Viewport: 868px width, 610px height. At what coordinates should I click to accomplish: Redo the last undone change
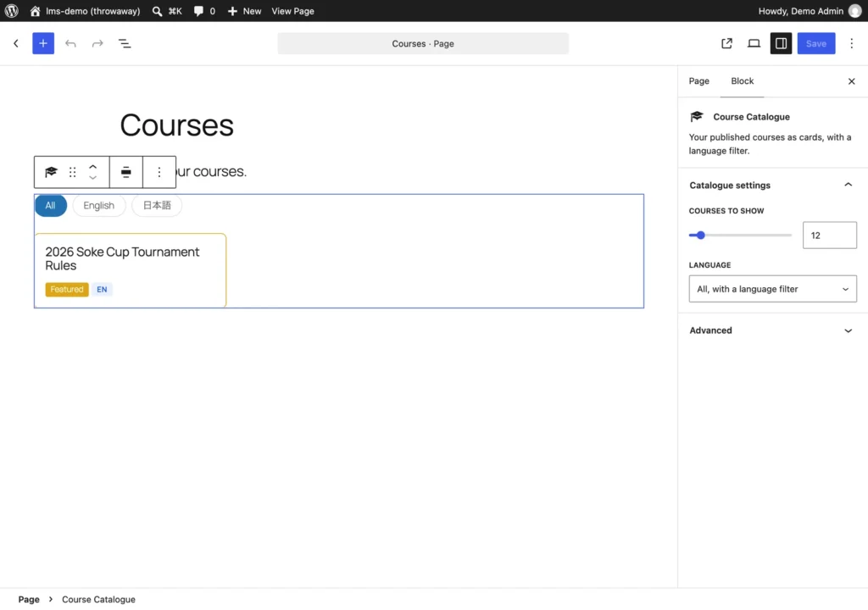[97, 43]
